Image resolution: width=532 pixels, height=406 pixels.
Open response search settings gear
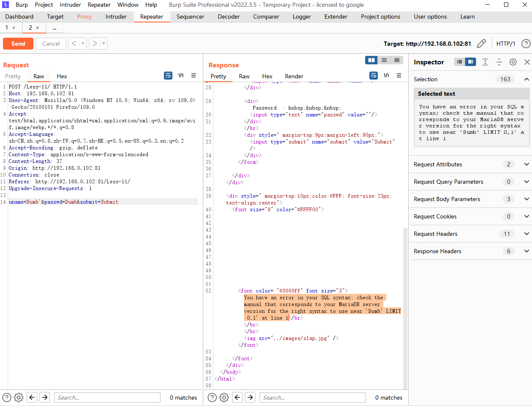(x=224, y=398)
